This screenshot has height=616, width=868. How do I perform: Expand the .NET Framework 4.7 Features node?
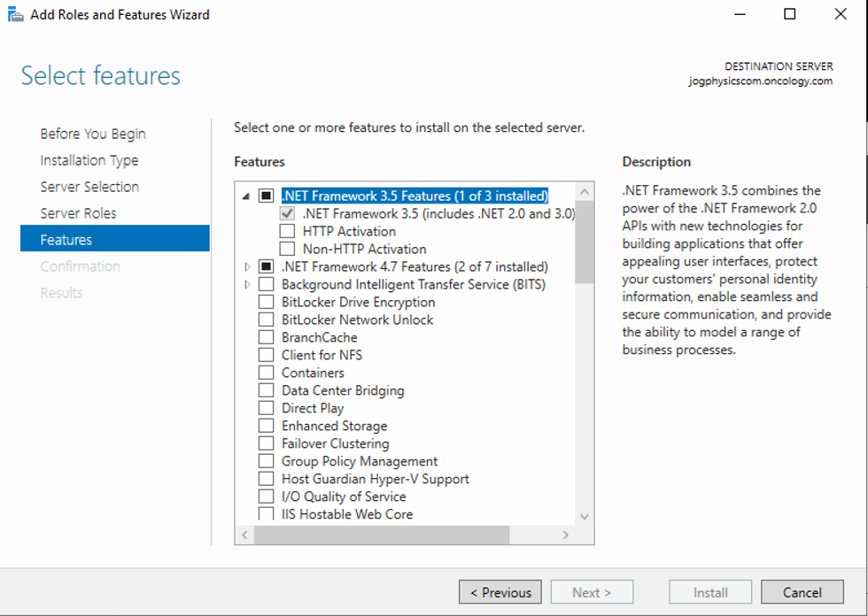[x=247, y=266]
